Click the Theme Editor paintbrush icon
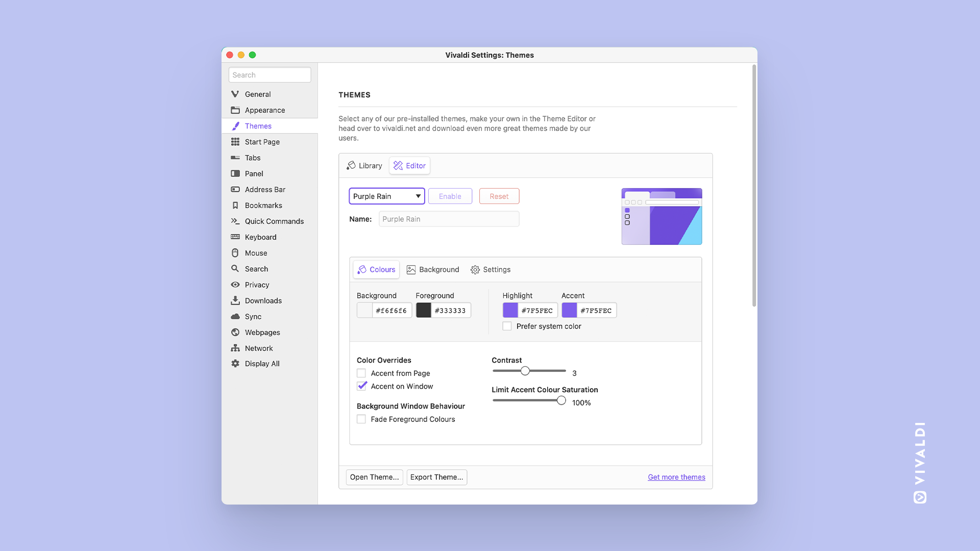 (397, 165)
